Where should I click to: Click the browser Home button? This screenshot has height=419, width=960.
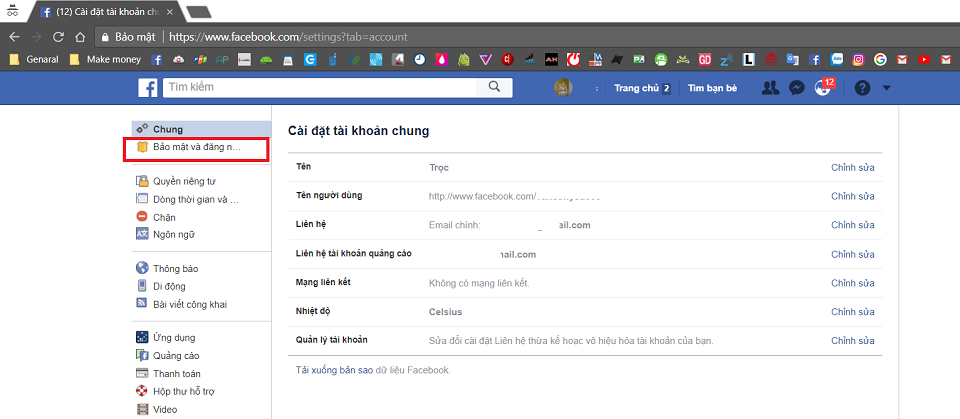[x=80, y=37]
